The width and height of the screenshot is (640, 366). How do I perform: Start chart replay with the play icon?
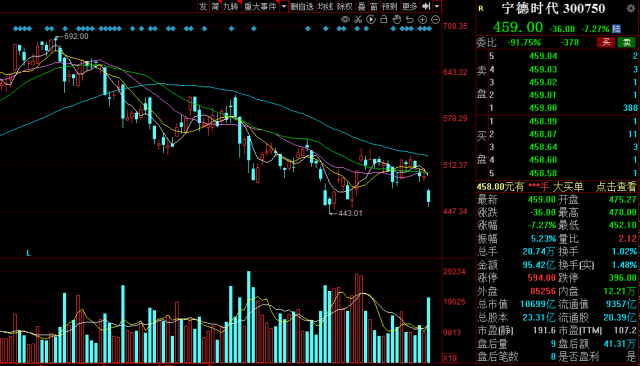click(x=371, y=19)
